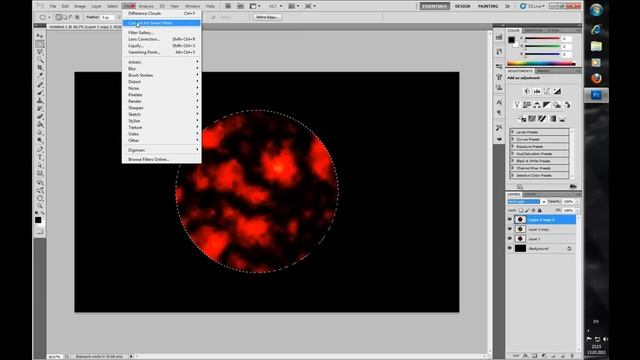The height and width of the screenshot is (360, 640).
Task: Add a Hue/Saturation adjustment
Action: click(x=527, y=105)
